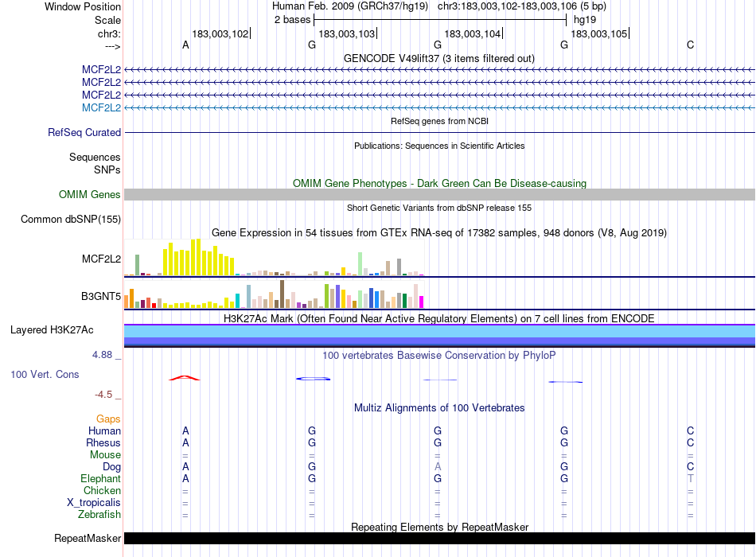This screenshot has height=557, width=756.
Task: Open 'Publications: Sequences in Scientific Articles' title
Action: tap(439, 146)
